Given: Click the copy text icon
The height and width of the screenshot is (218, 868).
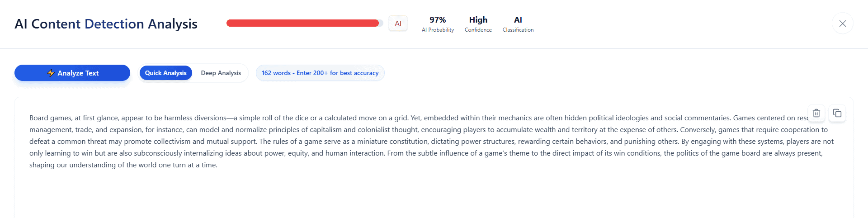Looking at the screenshot, I should (837, 113).
